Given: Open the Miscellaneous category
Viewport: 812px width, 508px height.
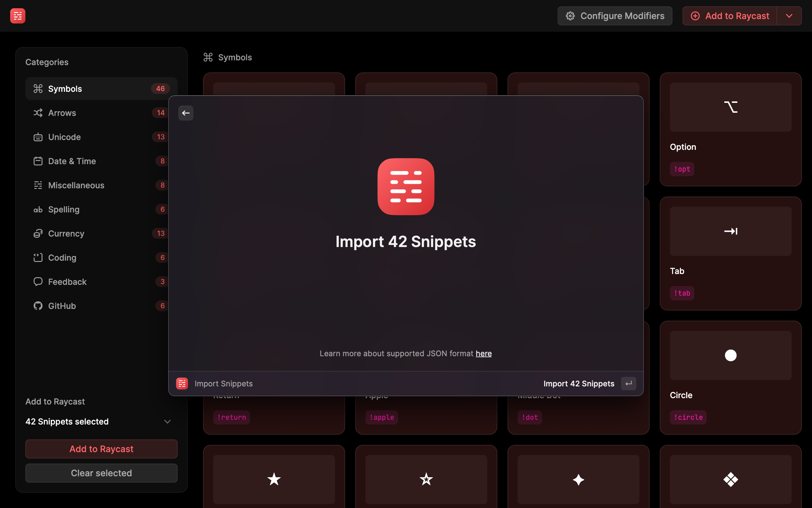Looking at the screenshot, I should coord(101,185).
